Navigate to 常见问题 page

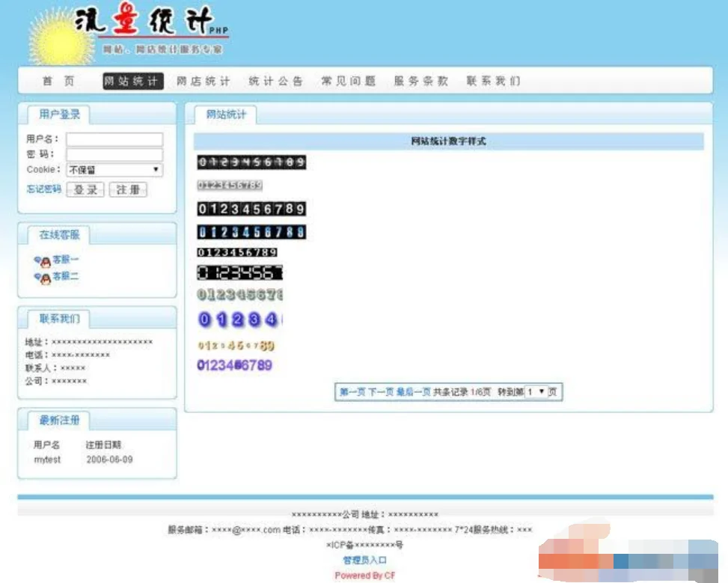[x=348, y=82]
